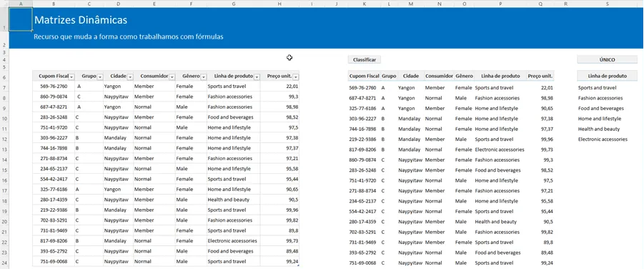Select Electronic accessories in left table
644x269 pixels.
[x=233, y=240]
